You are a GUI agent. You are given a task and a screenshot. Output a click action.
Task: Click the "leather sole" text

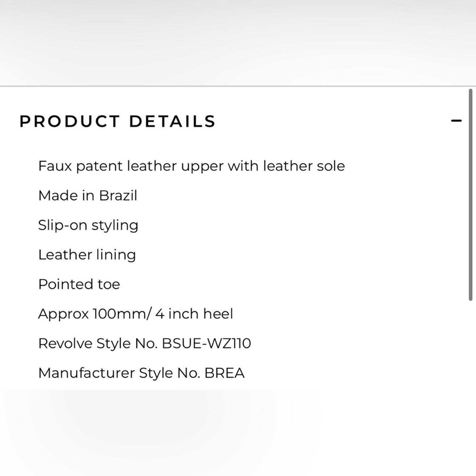(304, 166)
